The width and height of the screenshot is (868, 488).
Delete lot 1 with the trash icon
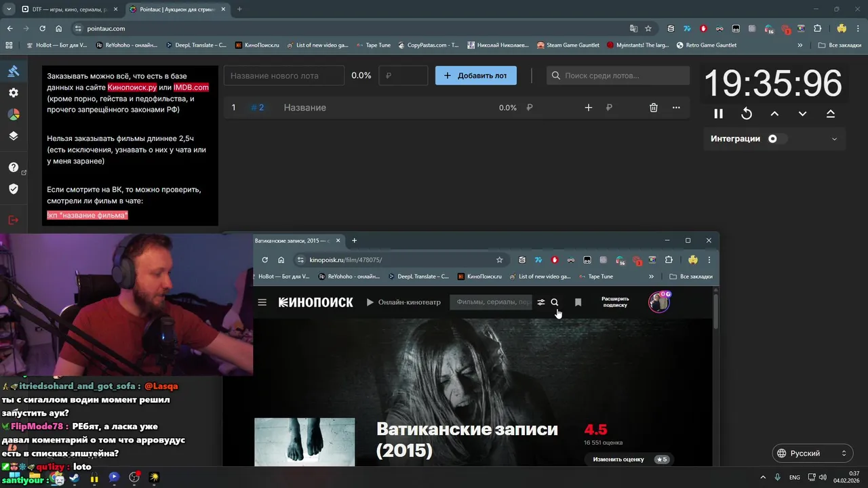click(x=654, y=108)
